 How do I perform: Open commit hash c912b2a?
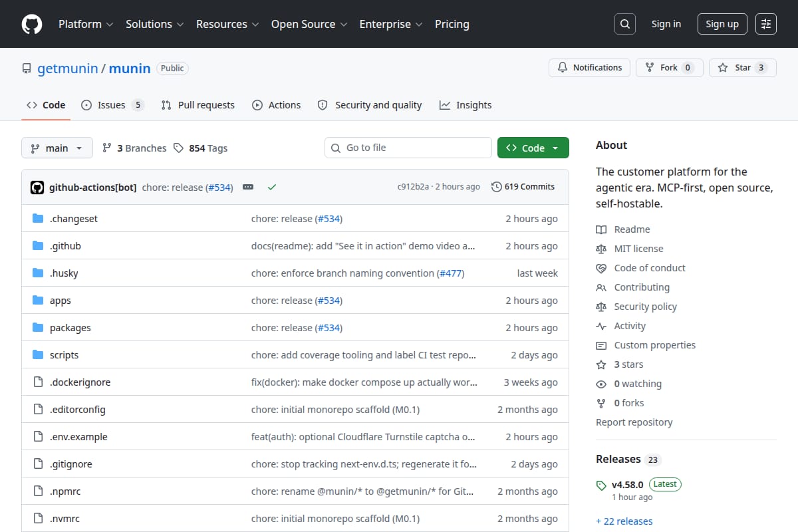point(413,187)
